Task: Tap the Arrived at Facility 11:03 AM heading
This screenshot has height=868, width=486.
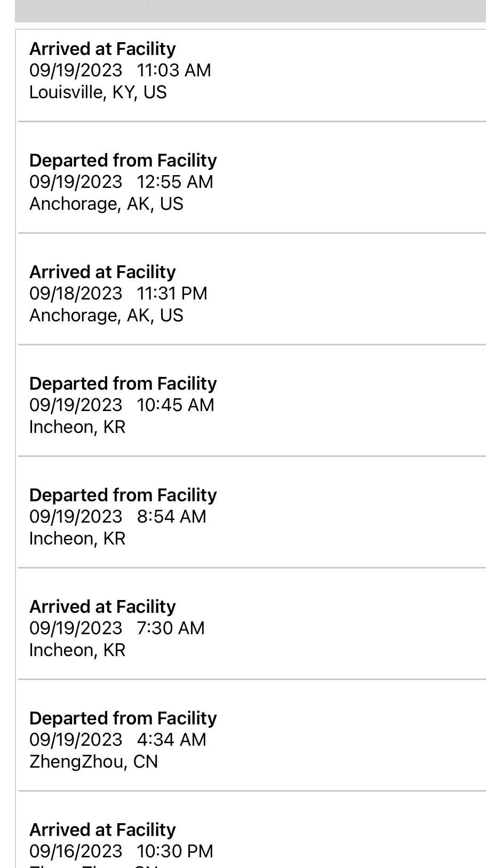Action: [102, 49]
